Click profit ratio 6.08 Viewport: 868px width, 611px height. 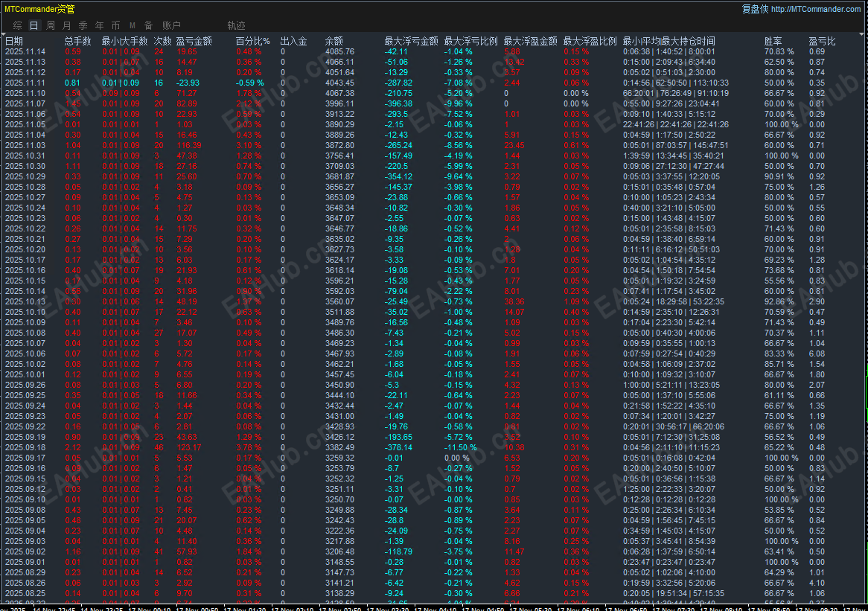tap(817, 354)
